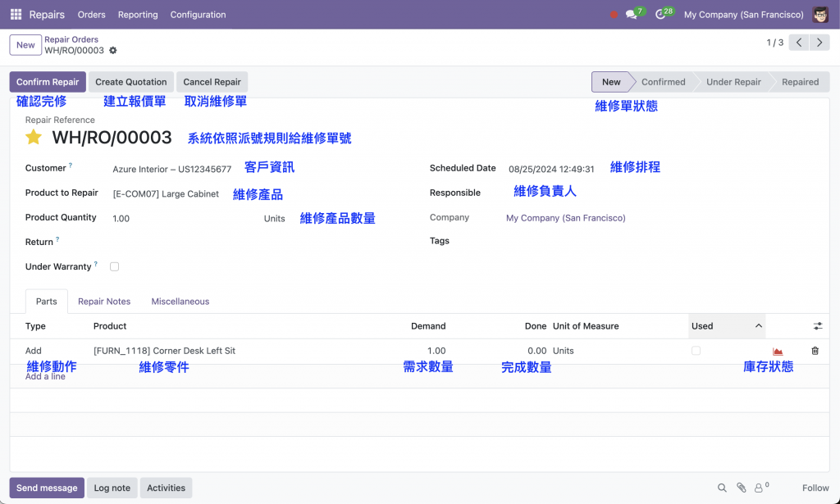Viewport: 840px width, 504px height.
Task: Click the Done value 0.00 cell
Action: tap(536, 351)
